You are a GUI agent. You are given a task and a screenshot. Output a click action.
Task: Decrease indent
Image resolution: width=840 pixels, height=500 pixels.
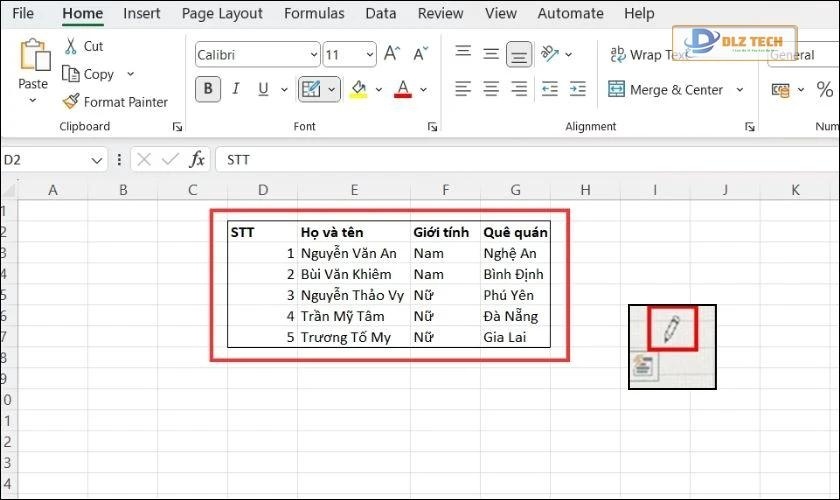tap(550, 88)
